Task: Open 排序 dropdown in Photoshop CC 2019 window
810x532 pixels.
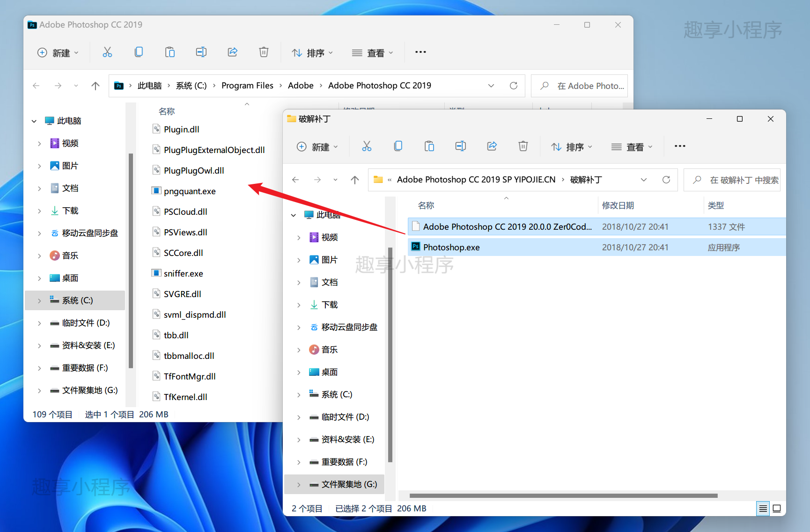Action: pos(312,53)
